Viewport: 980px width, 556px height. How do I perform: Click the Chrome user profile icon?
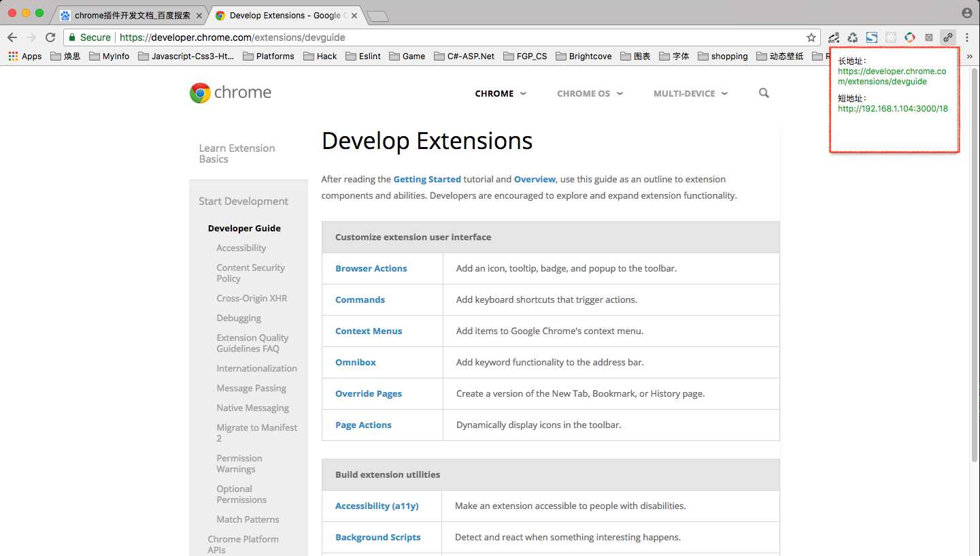click(967, 13)
